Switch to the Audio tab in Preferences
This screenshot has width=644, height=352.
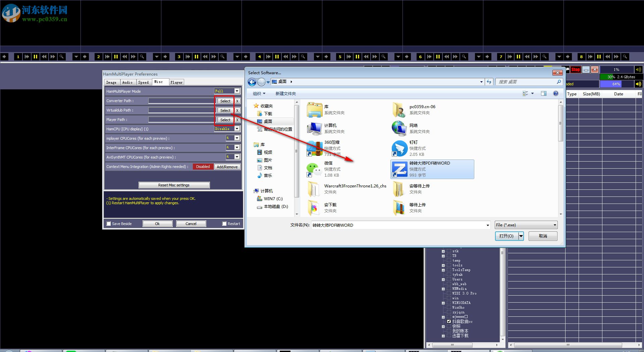pos(127,82)
